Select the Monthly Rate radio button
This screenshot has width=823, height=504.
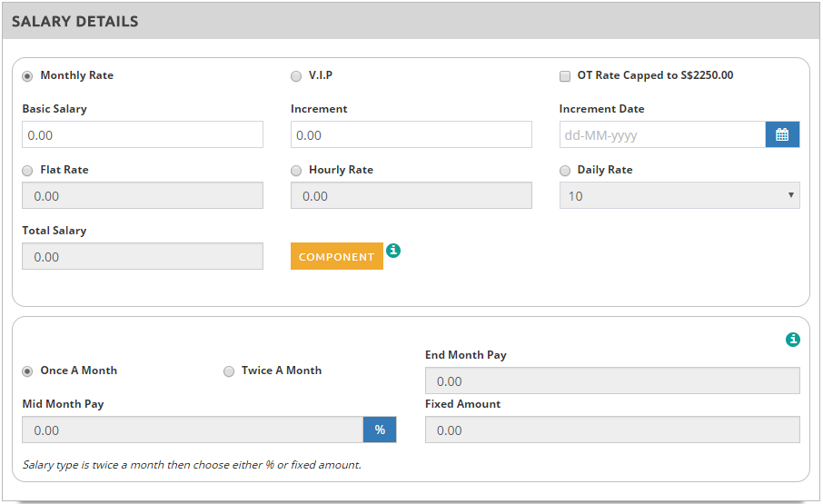pyautogui.click(x=28, y=76)
